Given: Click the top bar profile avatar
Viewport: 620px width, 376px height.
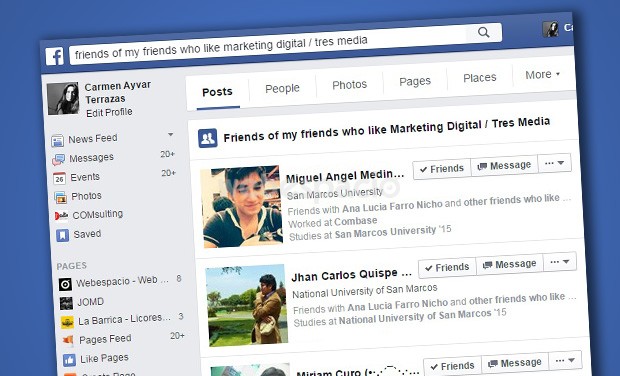Looking at the screenshot, I should pyautogui.click(x=550, y=29).
